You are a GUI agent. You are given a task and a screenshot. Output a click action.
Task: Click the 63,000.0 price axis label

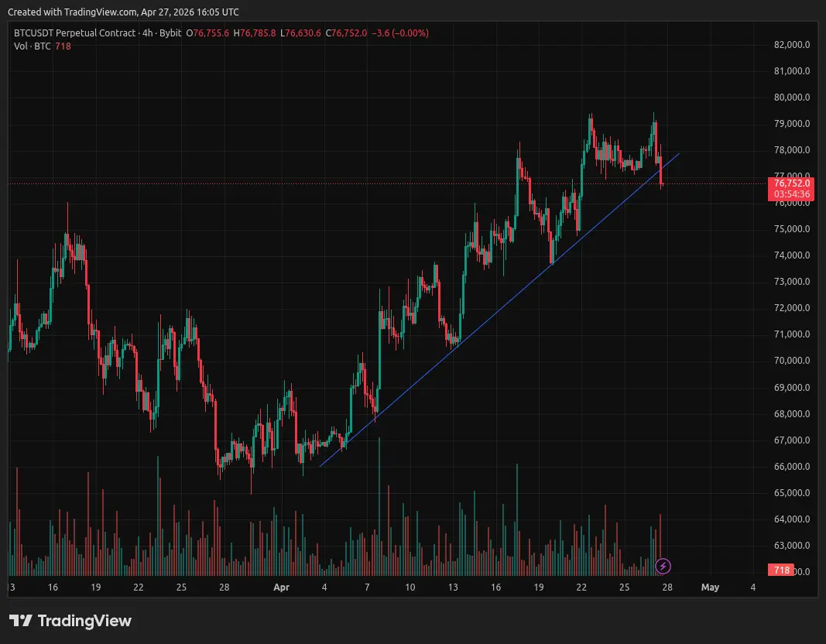point(792,546)
